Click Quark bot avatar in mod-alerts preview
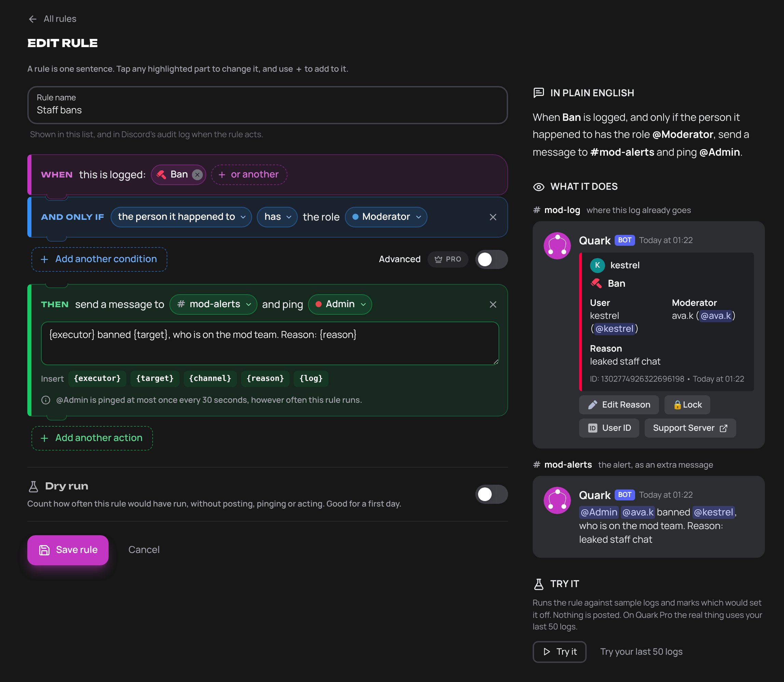The width and height of the screenshot is (784, 682). (557, 500)
